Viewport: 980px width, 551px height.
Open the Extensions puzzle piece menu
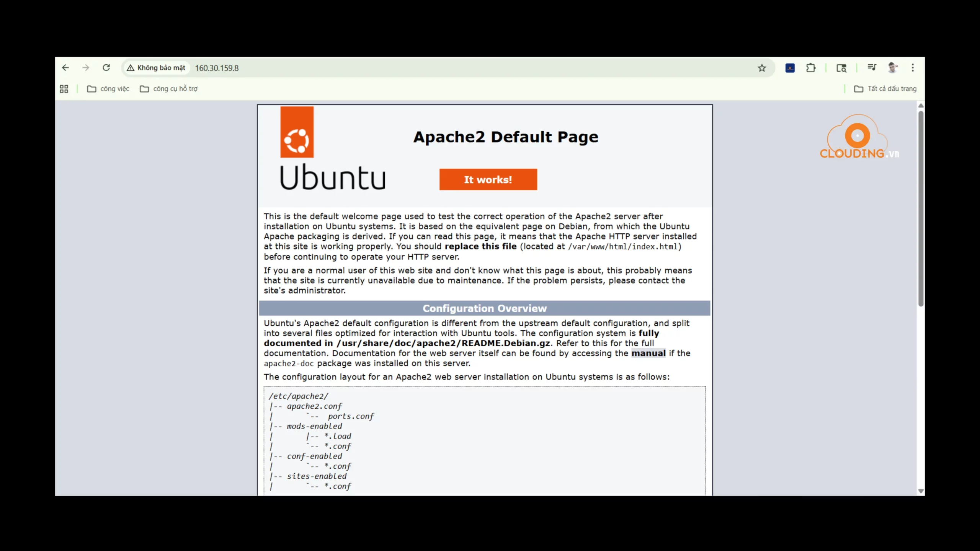coord(810,68)
